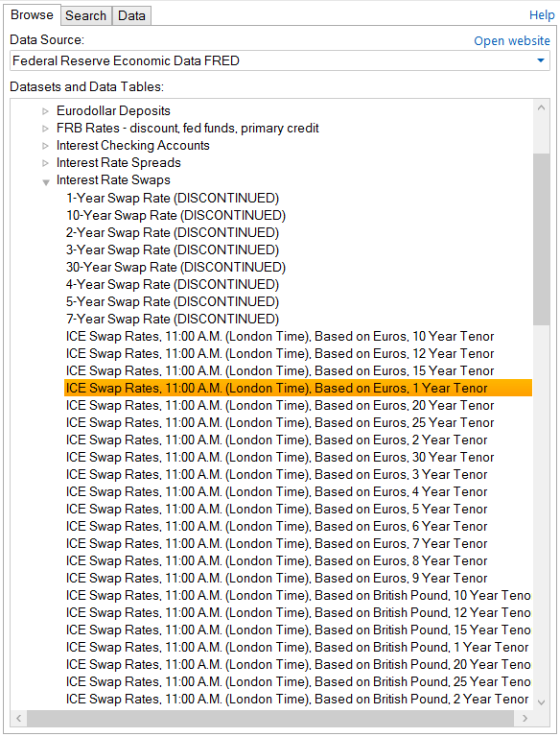
Task: Select ICE Swap Rates Euros 5 Year Tenor
Action: coord(277,510)
